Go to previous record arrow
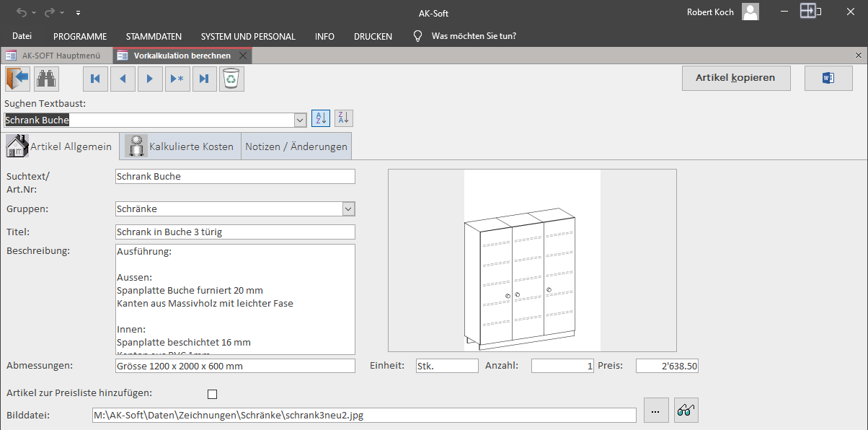Image resolution: width=868 pixels, height=430 pixels. (x=123, y=79)
